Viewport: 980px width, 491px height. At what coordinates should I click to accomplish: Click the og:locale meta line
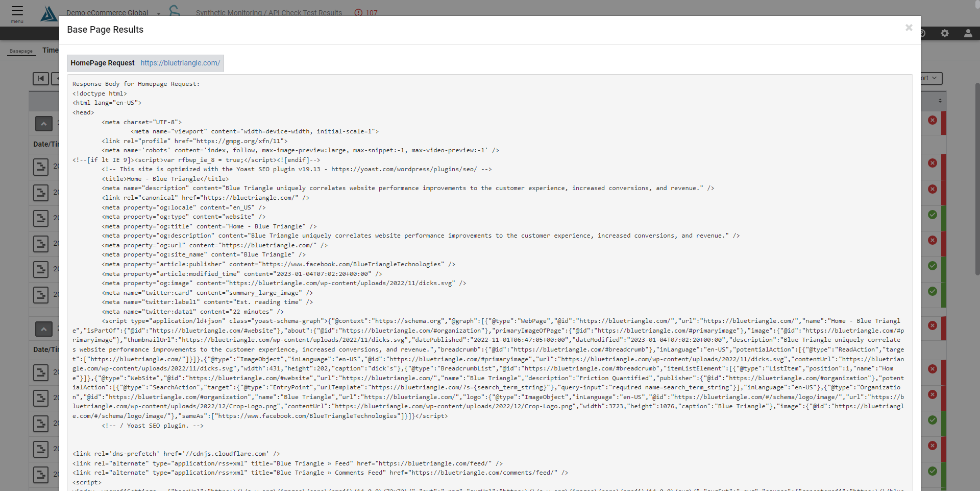184,207
